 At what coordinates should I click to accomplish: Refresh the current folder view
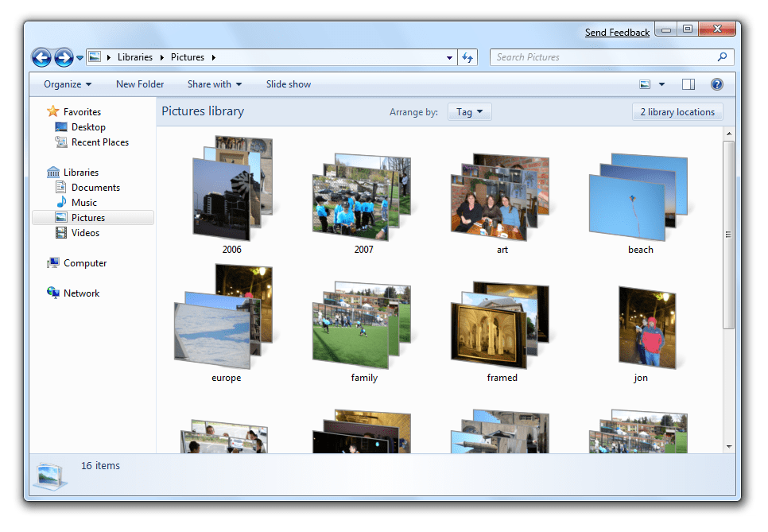[467, 57]
